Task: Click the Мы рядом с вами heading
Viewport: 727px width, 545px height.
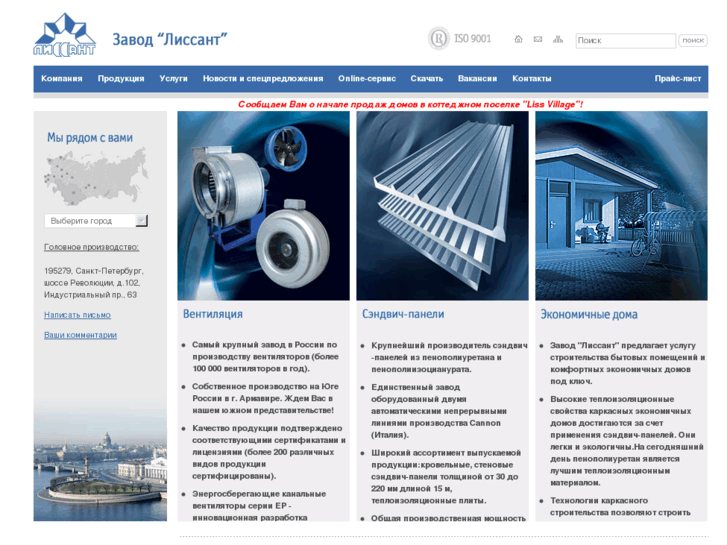Action: click(90, 137)
